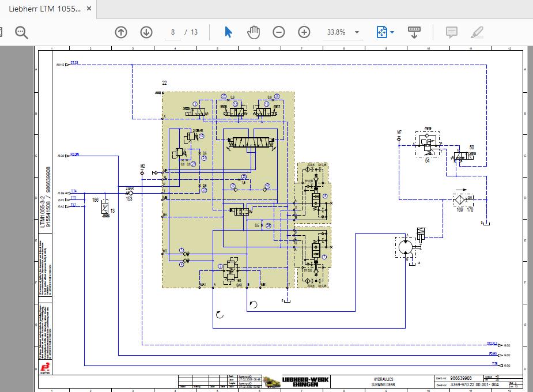
Task: Go to the previous page with up arrow
Action: [120, 32]
